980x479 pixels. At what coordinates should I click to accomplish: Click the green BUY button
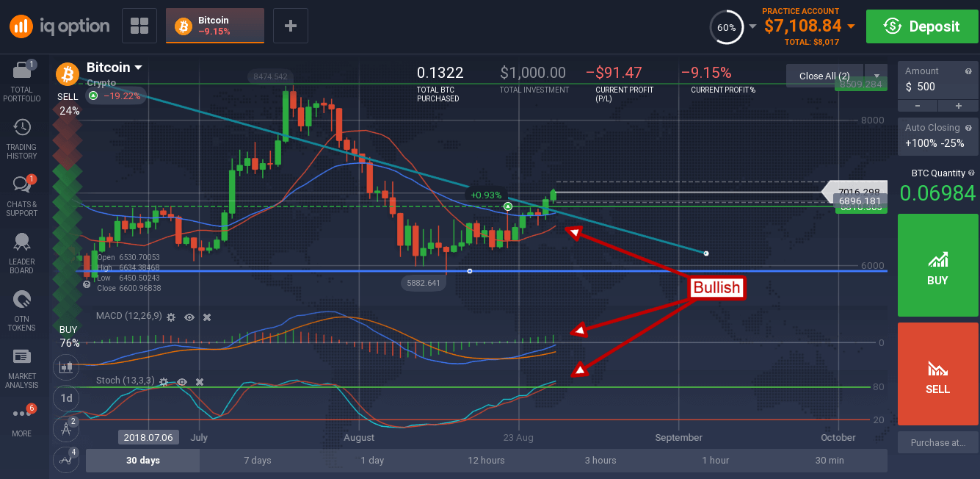(x=937, y=267)
